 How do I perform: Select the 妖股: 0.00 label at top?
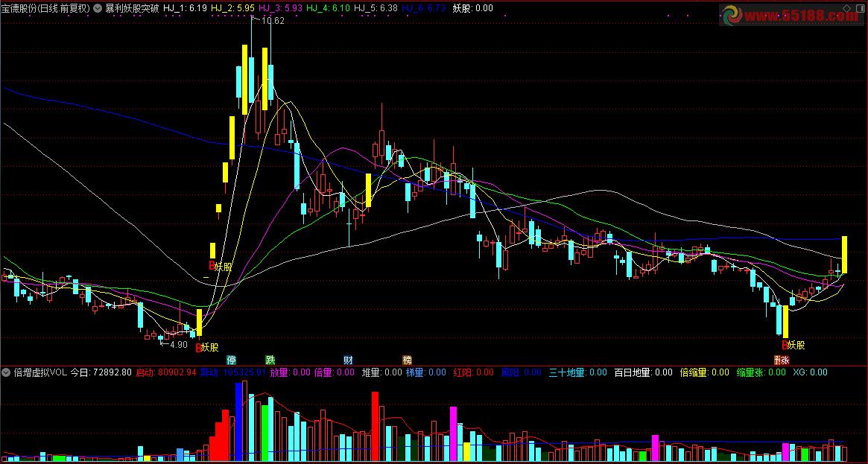pos(473,8)
